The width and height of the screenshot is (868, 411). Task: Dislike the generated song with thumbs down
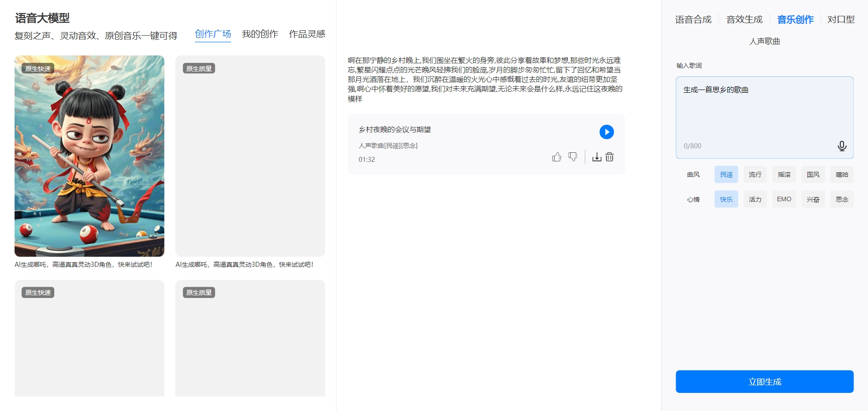(573, 157)
